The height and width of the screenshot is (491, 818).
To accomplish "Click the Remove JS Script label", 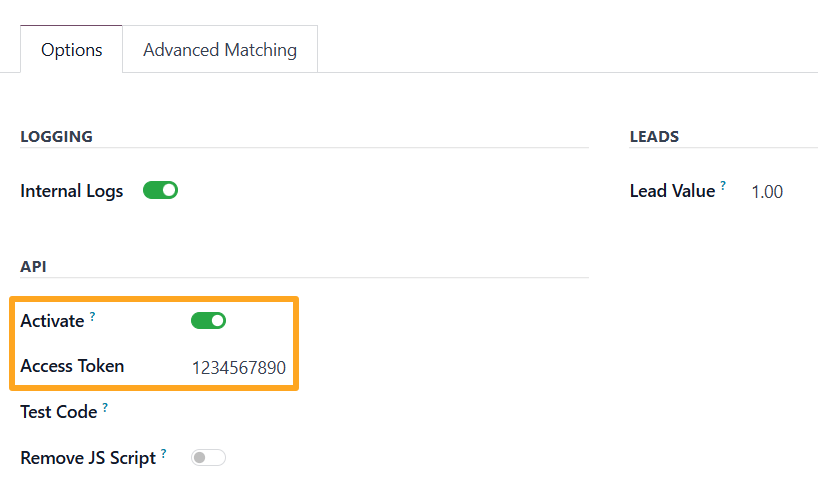I will click(88, 458).
